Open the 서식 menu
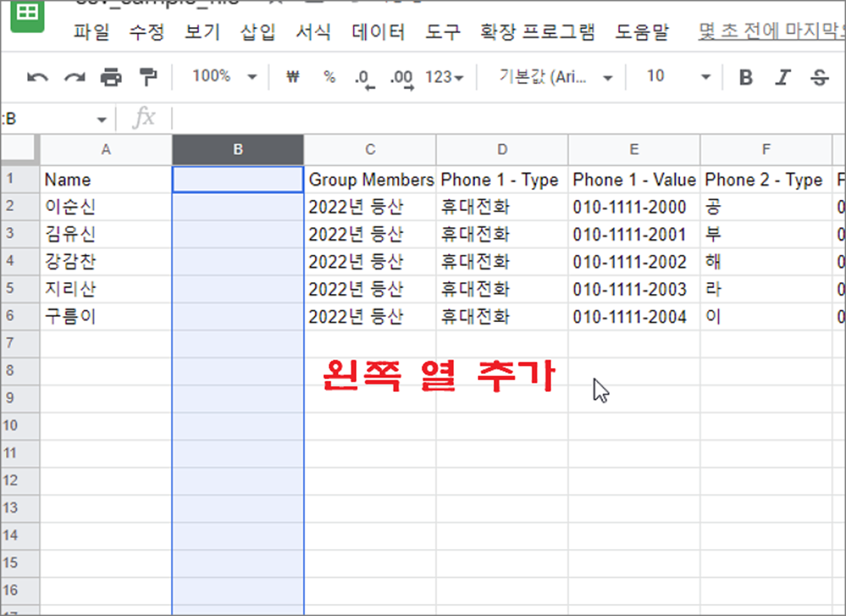This screenshot has width=846, height=616. tap(313, 32)
